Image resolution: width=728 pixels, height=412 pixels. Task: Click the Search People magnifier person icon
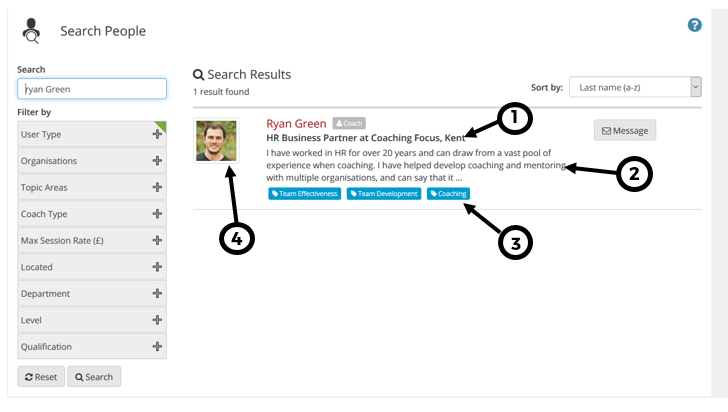[x=32, y=31]
